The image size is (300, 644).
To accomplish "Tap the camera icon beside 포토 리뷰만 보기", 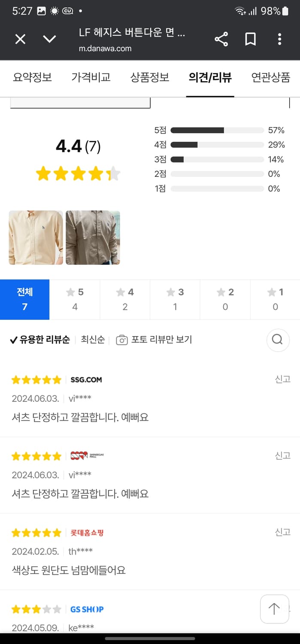I will tap(122, 339).
